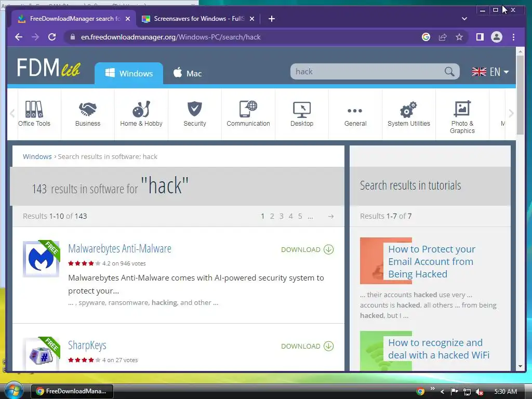Click the FDMlib logo
The image size is (532, 399).
click(x=48, y=67)
